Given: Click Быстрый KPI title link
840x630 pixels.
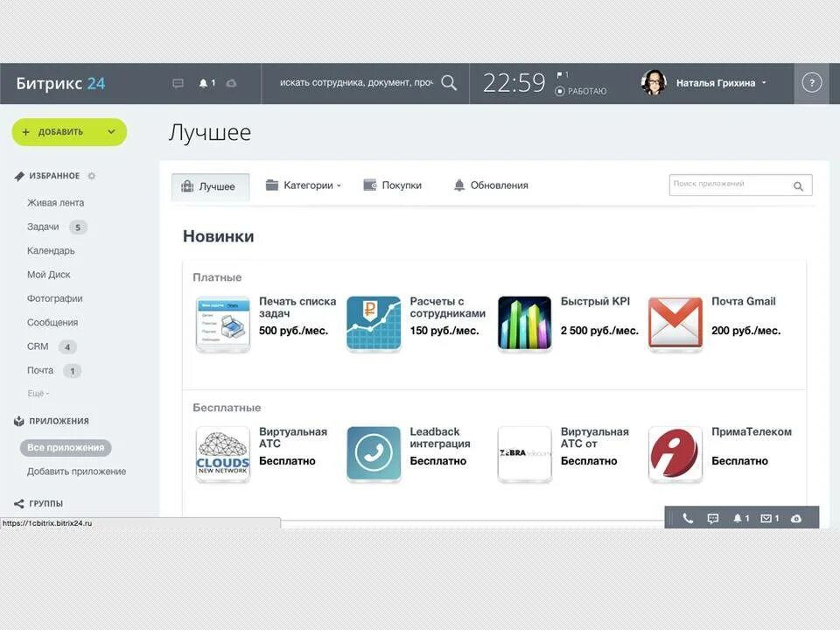Looking at the screenshot, I should [595, 301].
